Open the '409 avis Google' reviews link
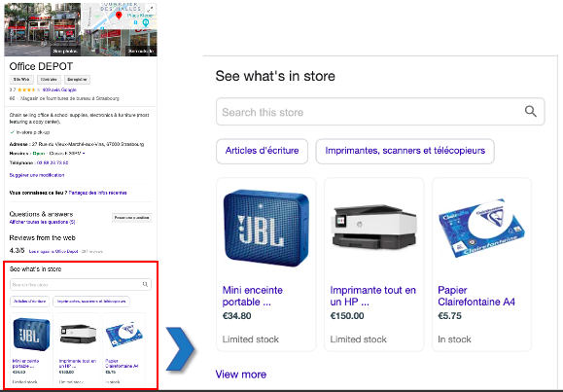 [x=59, y=89]
